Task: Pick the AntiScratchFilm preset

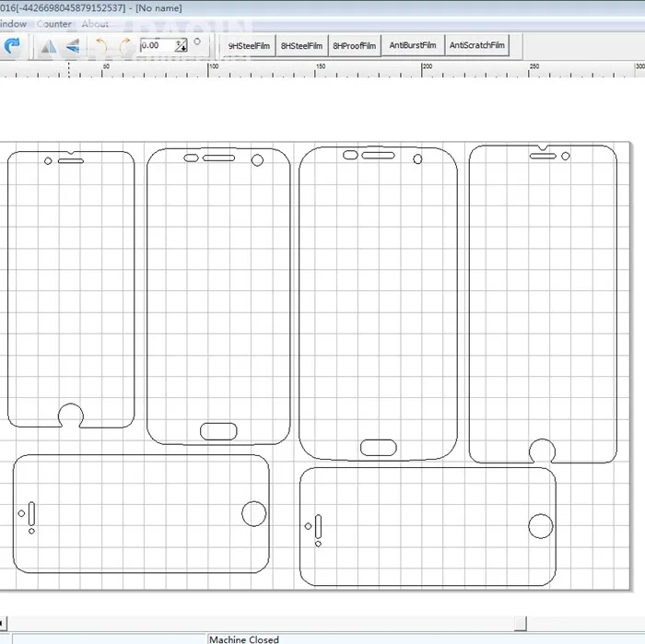Action: pyautogui.click(x=476, y=45)
